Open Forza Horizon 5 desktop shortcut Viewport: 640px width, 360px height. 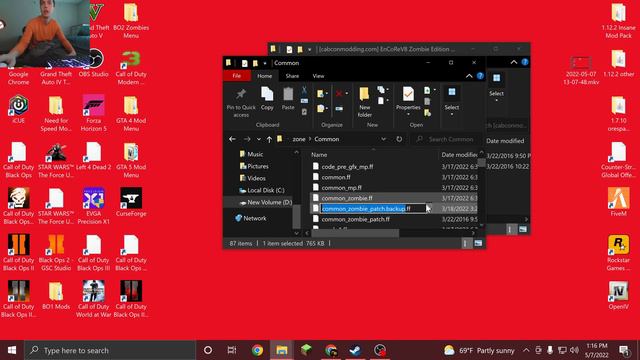tap(93, 113)
